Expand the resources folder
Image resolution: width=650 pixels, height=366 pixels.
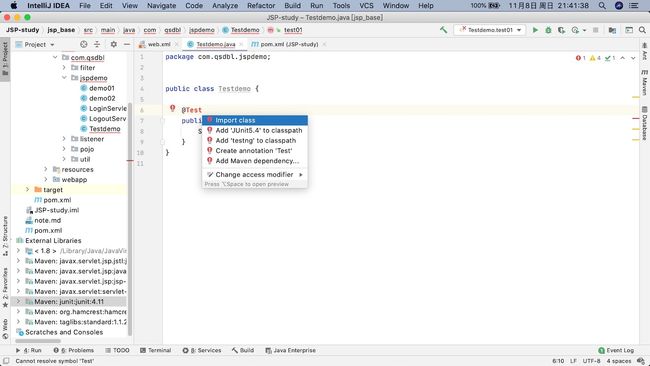pyautogui.click(x=46, y=169)
